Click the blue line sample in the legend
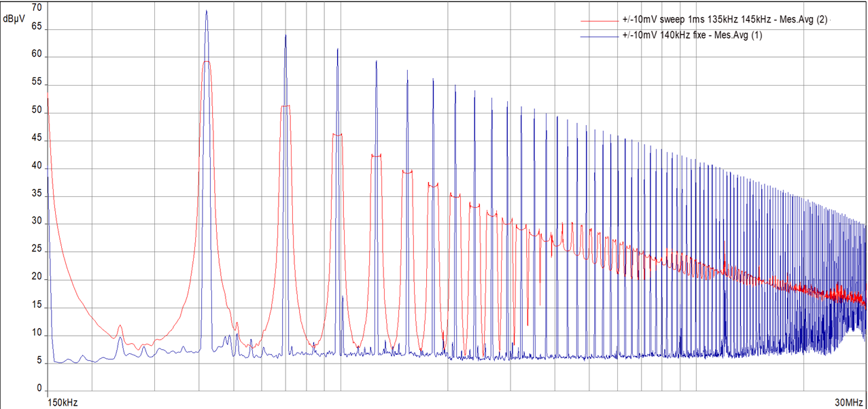 [x=600, y=37]
